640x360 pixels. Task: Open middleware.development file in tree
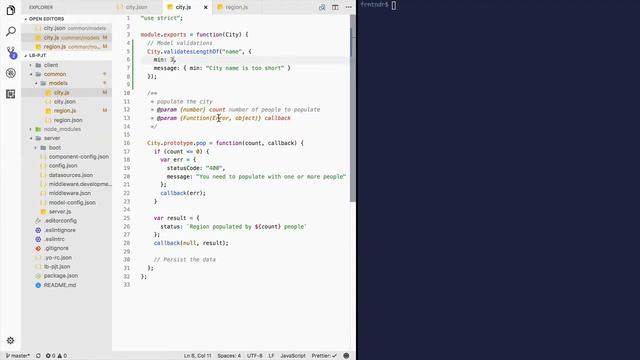(x=80, y=184)
